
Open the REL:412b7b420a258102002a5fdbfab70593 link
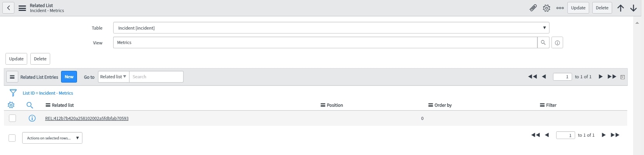[87, 118]
